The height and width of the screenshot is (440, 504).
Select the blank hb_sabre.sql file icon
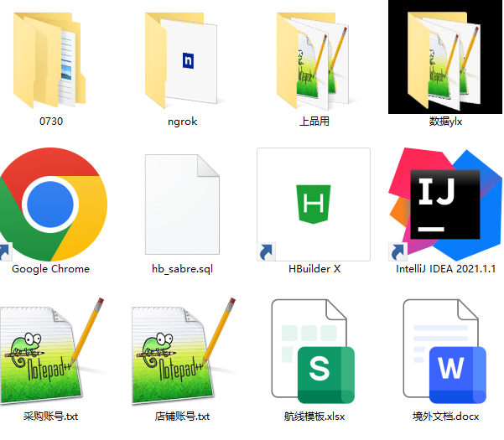pos(182,204)
